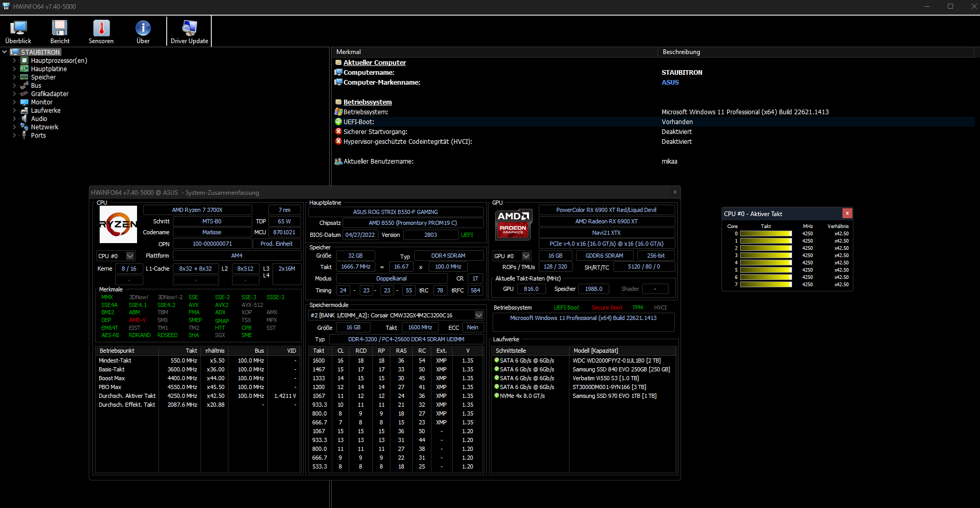Click the Monitor icon in the tree
The image size is (980, 508).
[24, 102]
